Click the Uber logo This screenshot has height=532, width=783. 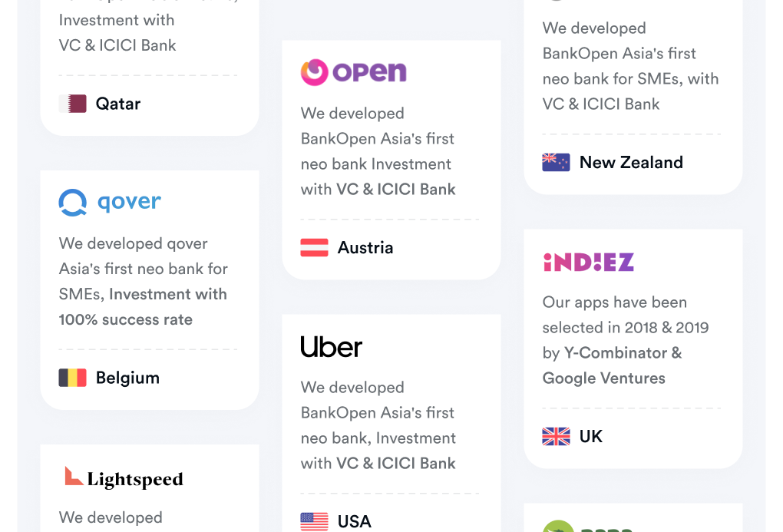332,347
